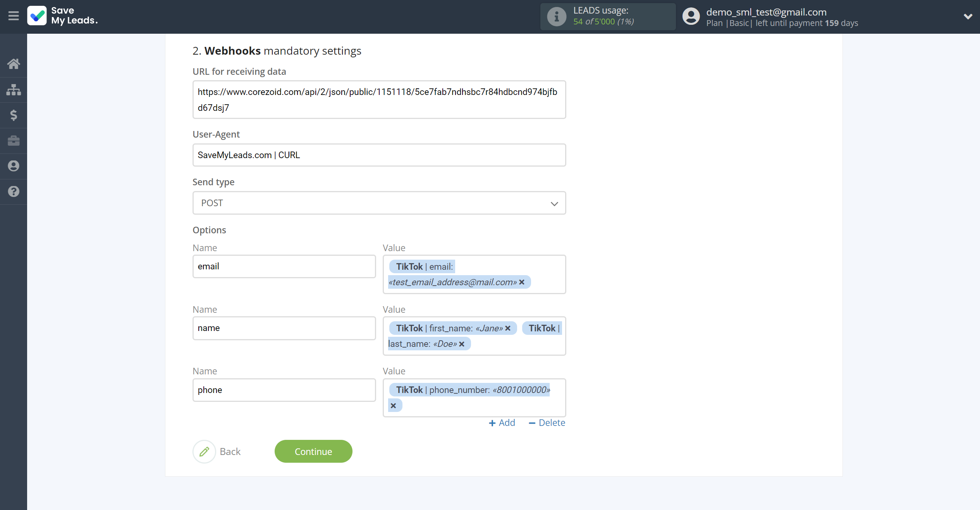Click the Webhooks mandatory settings heading

[x=277, y=51]
